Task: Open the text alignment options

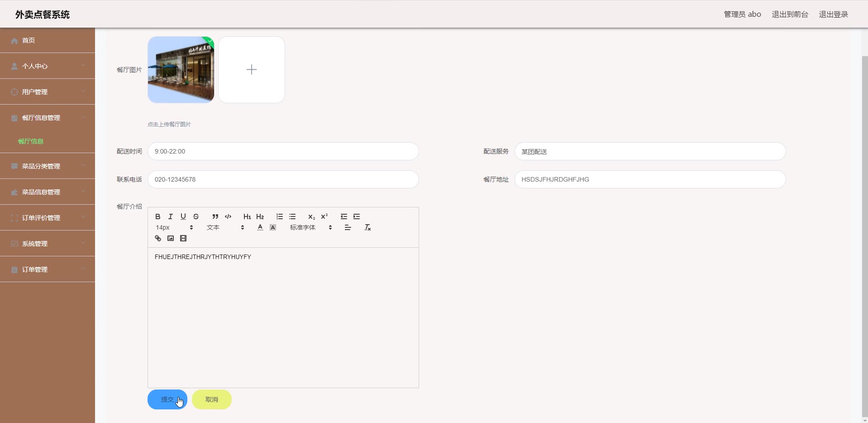Action: click(348, 227)
